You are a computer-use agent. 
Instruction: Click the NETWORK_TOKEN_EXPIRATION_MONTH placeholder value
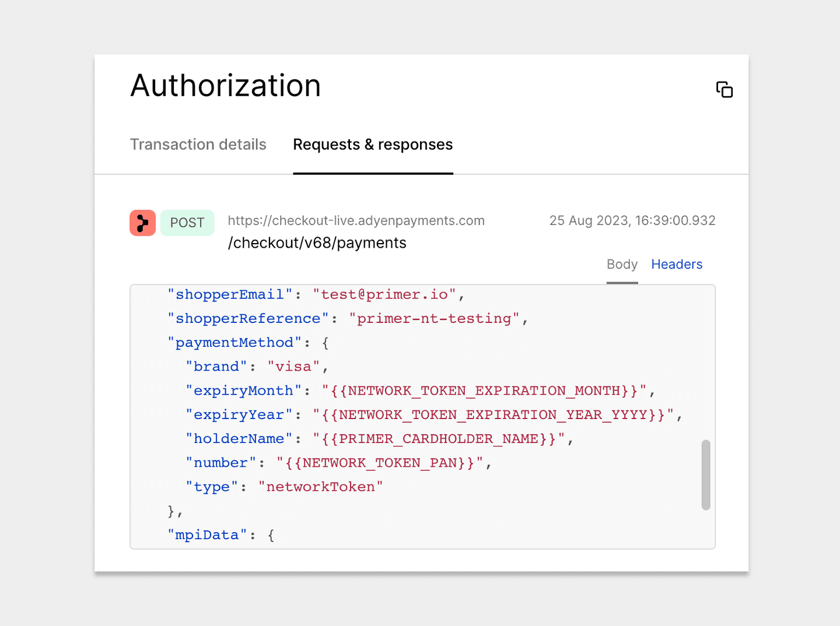[484, 391]
